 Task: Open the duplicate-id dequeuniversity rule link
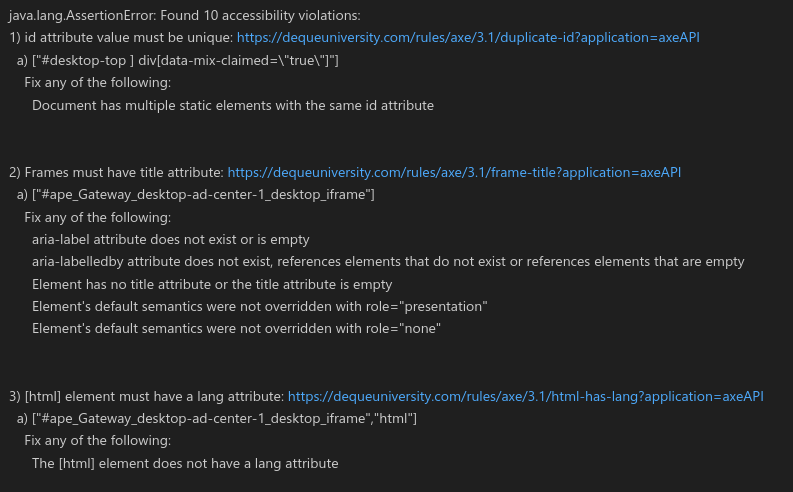[x=468, y=38]
